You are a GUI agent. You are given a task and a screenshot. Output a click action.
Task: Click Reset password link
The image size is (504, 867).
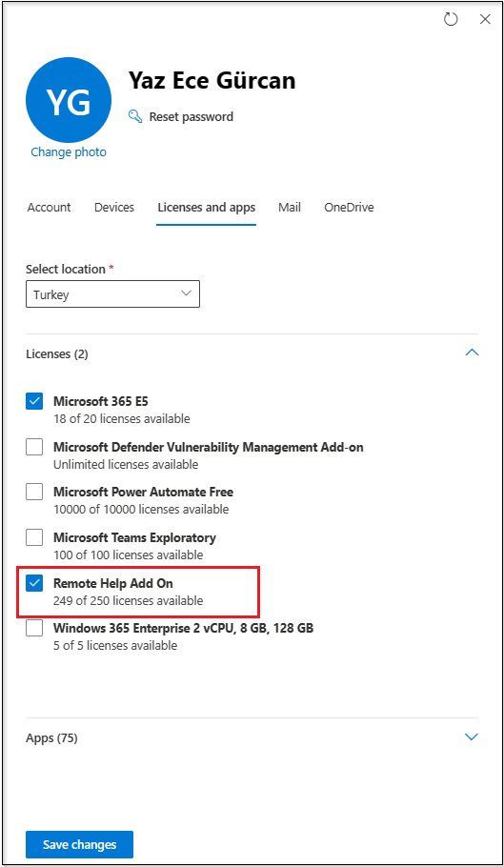click(192, 116)
